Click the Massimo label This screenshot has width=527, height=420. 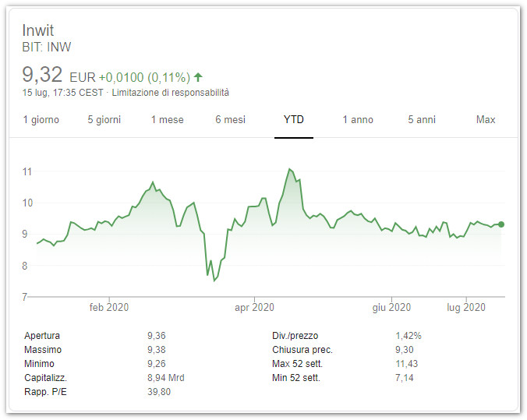(43, 350)
